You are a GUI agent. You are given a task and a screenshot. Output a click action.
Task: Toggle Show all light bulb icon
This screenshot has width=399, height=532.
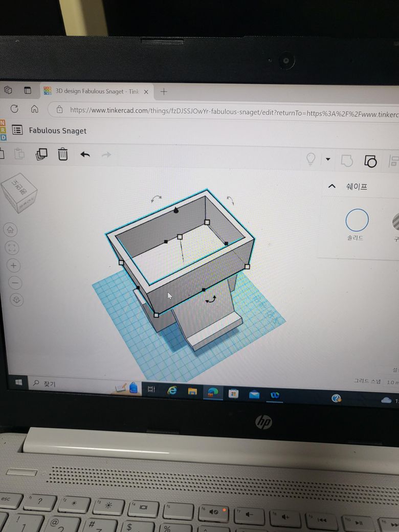311,159
